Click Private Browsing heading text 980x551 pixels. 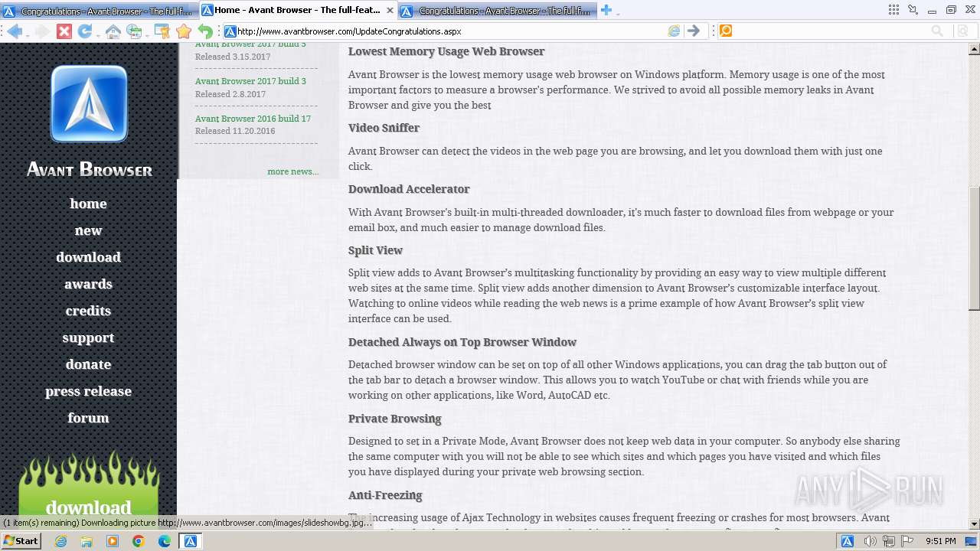point(394,419)
